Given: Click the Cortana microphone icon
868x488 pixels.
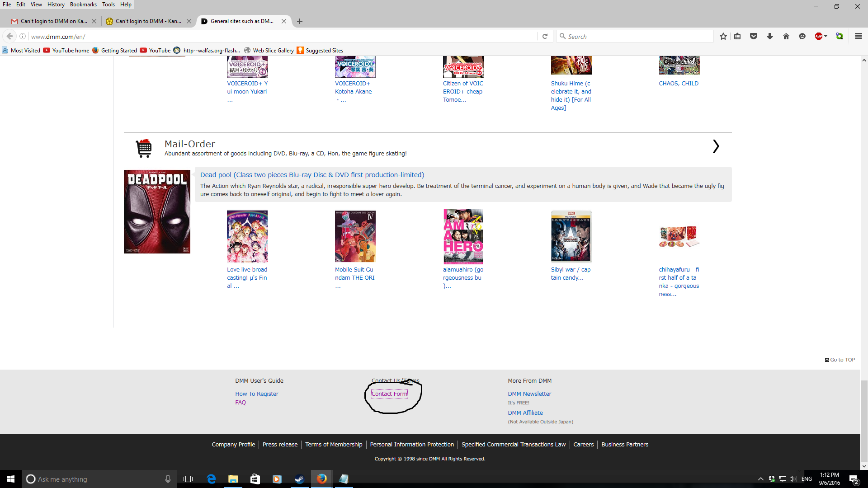Looking at the screenshot, I should tap(168, 479).
